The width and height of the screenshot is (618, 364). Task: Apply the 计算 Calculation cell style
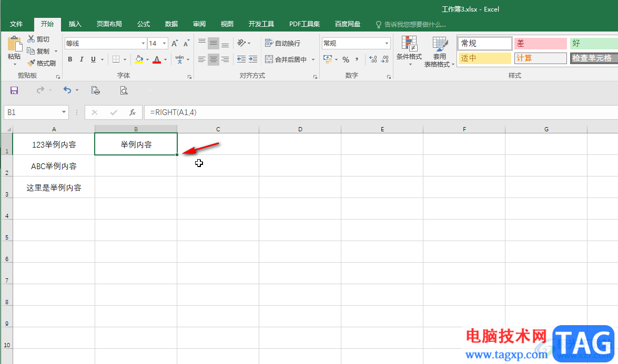pyautogui.click(x=540, y=58)
